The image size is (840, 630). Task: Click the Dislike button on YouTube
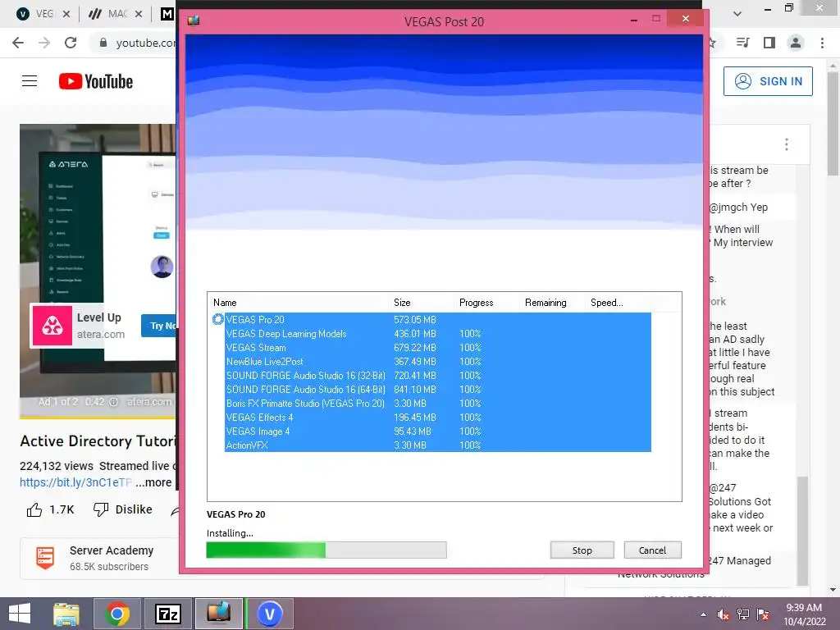click(x=123, y=509)
